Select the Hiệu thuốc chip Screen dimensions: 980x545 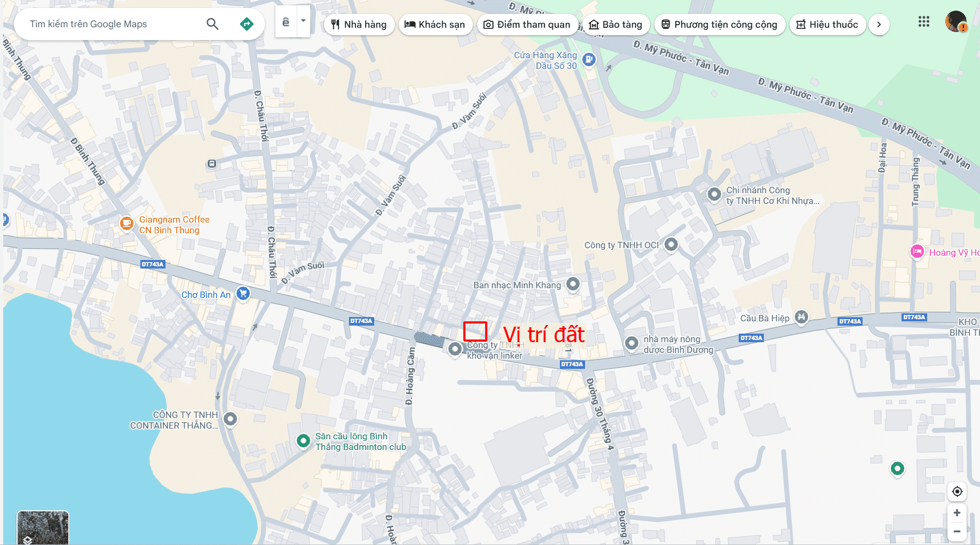(827, 25)
